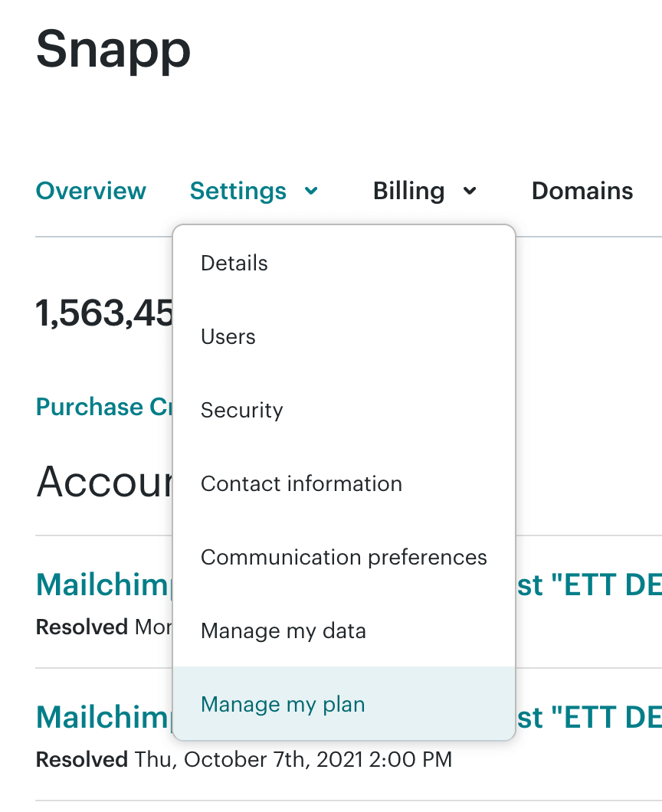Image resolution: width=662 pixels, height=812 pixels.
Task: Choose Contact information from the menu
Action: [x=301, y=483]
